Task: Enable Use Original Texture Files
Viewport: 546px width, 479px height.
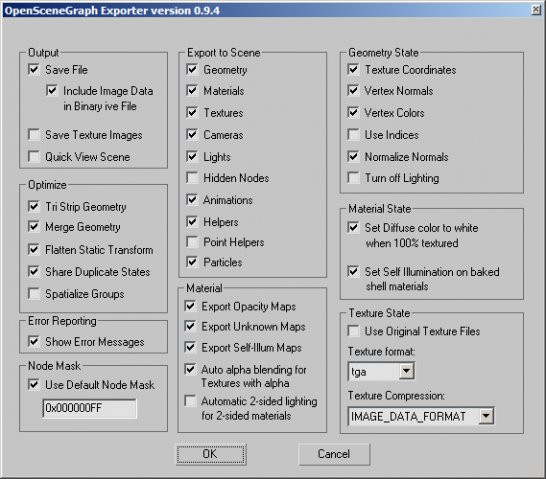Action: click(x=353, y=331)
